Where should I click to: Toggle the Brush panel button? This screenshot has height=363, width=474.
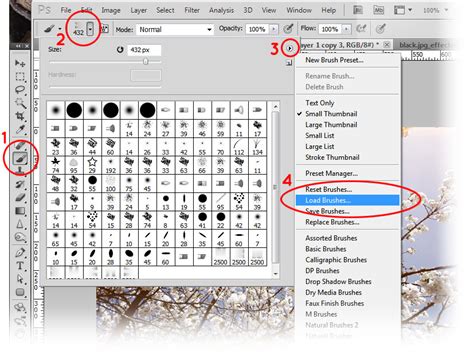point(105,29)
